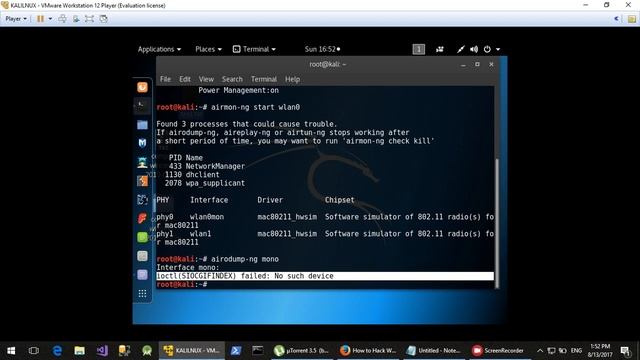Expand the power options arrow beside pause
The width and height of the screenshot is (640, 360).
pyautogui.click(x=50, y=19)
